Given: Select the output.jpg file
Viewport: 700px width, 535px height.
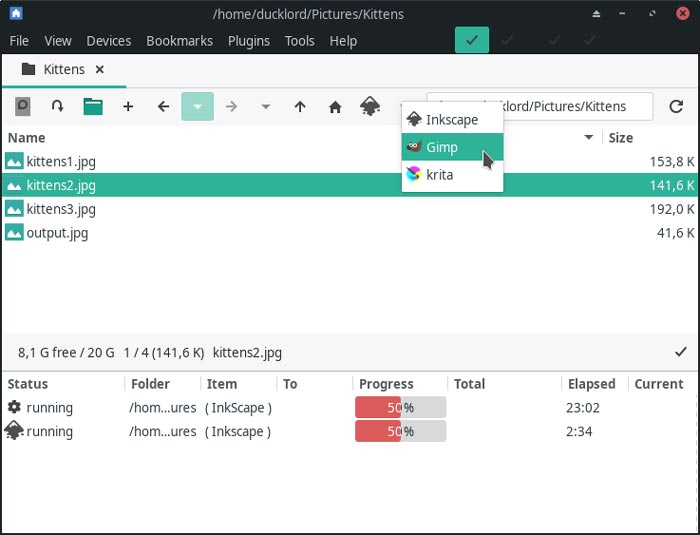Looking at the screenshot, I should click(57, 233).
